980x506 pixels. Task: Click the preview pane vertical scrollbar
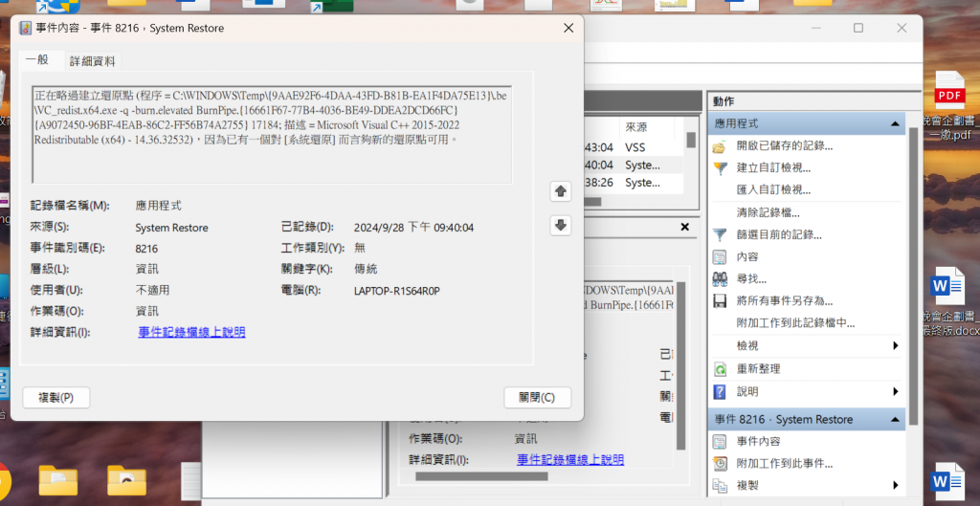681,365
